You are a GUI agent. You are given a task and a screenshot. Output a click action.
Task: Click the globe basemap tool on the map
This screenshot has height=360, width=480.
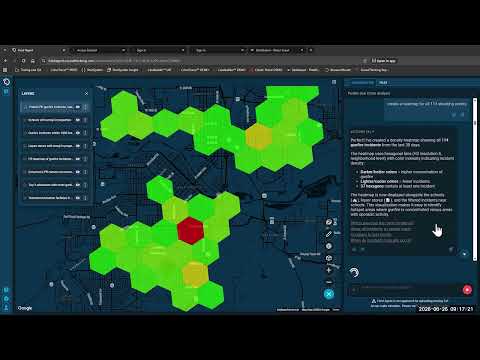(329, 222)
